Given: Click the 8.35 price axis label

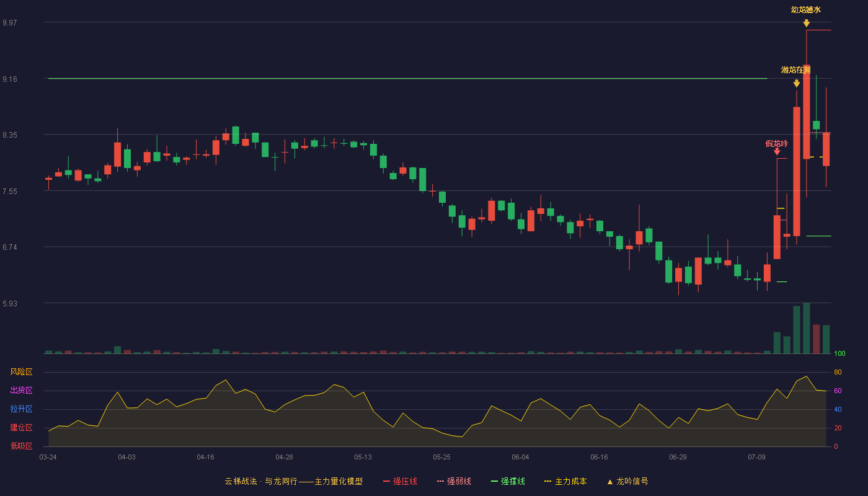Looking at the screenshot, I should tap(10, 135).
